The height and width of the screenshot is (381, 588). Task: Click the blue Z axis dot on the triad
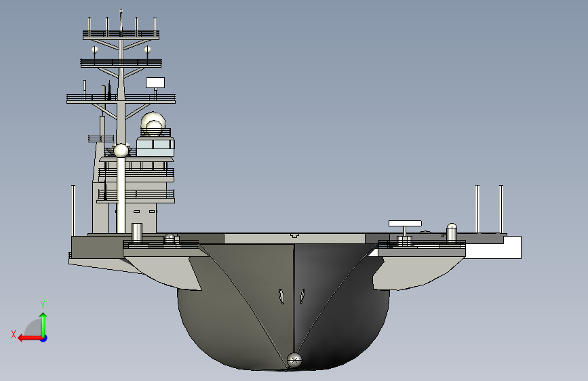pyautogui.click(x=44, y=338)
